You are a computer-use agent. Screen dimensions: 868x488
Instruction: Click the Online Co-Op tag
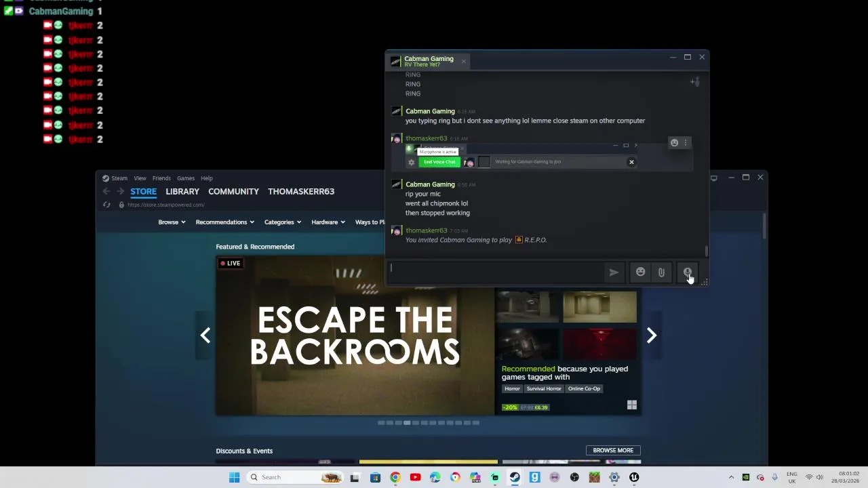(x=584, y=388)
